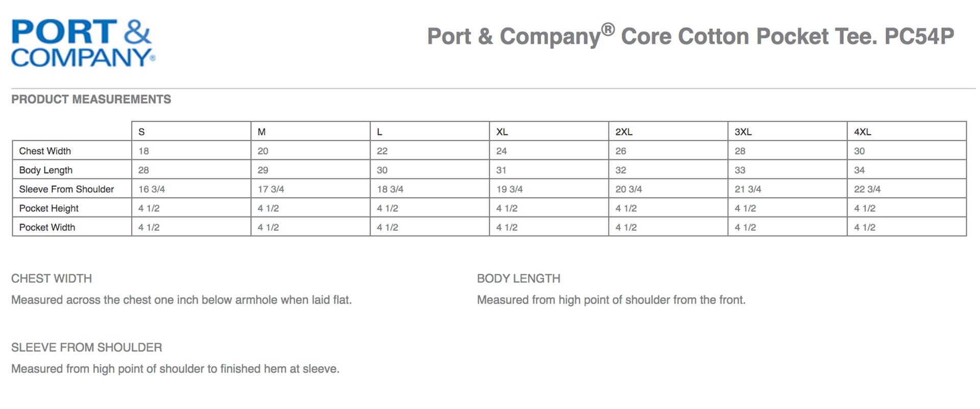Click the Port & Company logo
The height and width of the screenshot is (409, 980).
83,43
